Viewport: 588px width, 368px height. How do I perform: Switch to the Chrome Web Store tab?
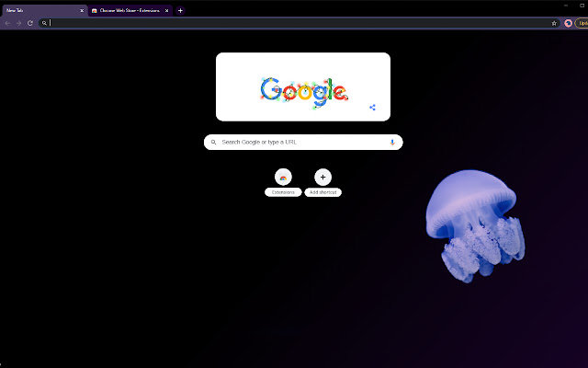(129, 10)
